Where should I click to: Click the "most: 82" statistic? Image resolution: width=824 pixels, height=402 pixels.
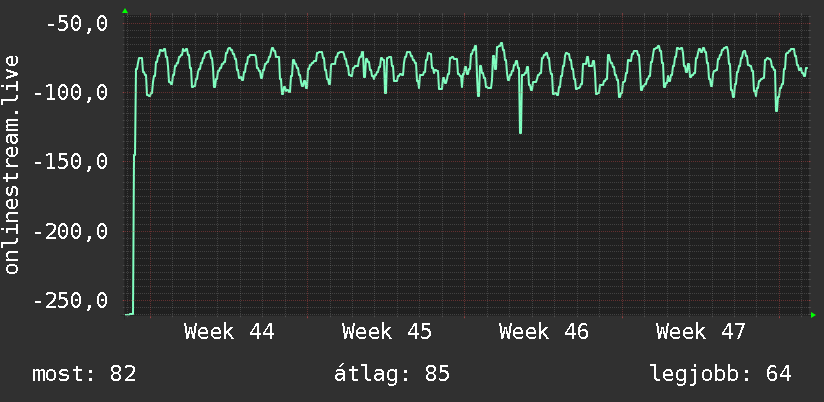coord(84,374)
